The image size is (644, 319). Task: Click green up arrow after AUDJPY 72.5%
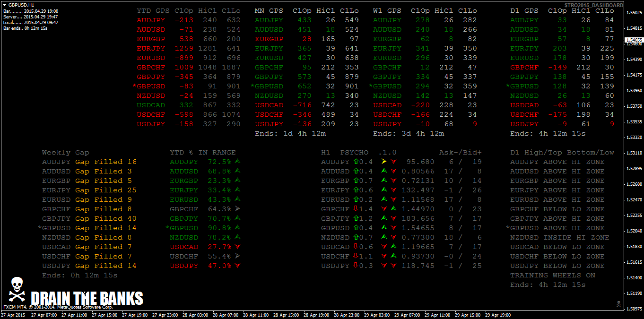click(x=237, y=162)
